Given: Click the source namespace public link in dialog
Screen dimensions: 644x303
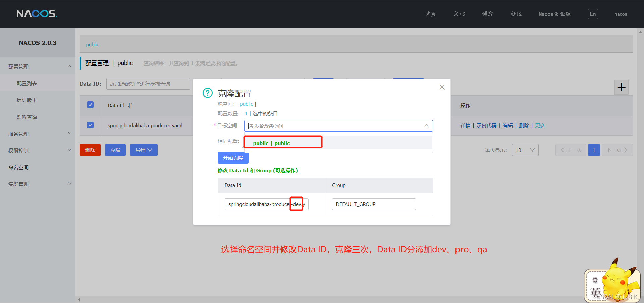Looking at the screenshot, I should point(246,104).
